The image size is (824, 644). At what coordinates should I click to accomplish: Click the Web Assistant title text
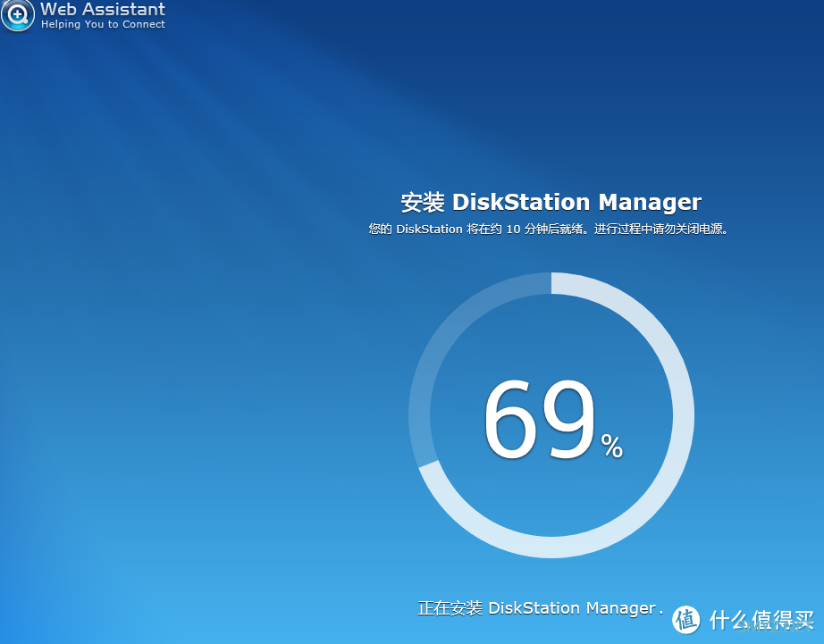tap(103, 9)
